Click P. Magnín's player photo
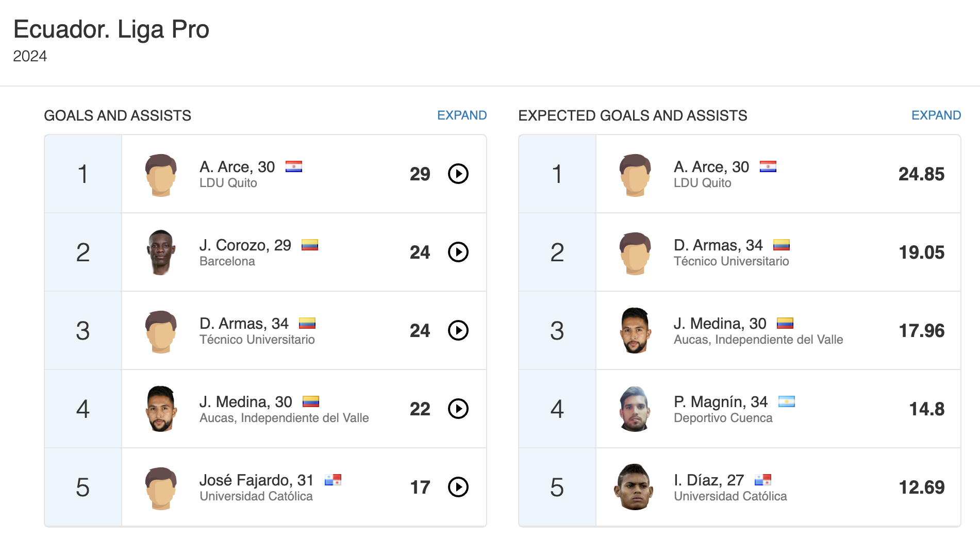980x539 pixels. 635,409
